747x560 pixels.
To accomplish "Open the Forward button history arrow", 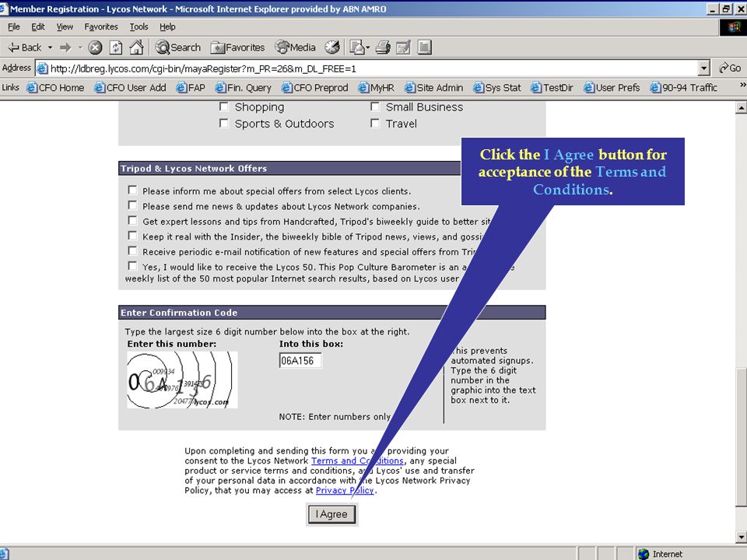I will click(80, 47).
